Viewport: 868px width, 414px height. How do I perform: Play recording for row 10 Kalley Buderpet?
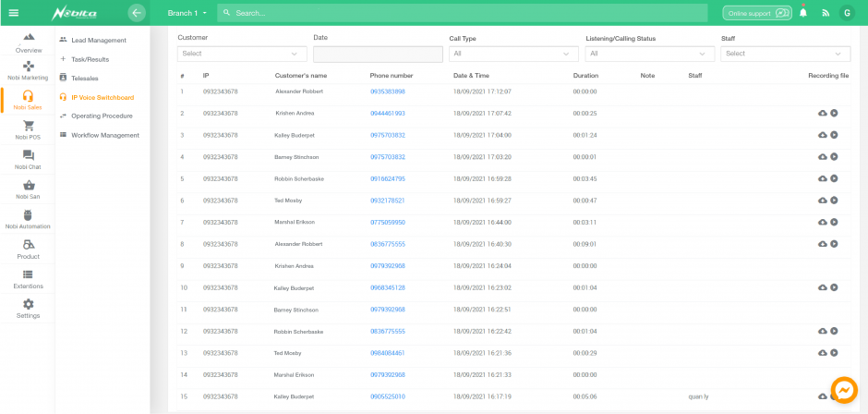834,287
